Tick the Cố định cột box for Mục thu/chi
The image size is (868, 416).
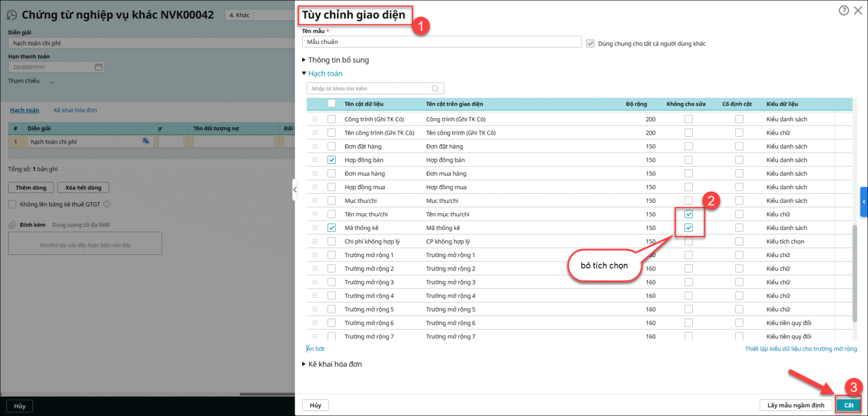tap(739, 201)
